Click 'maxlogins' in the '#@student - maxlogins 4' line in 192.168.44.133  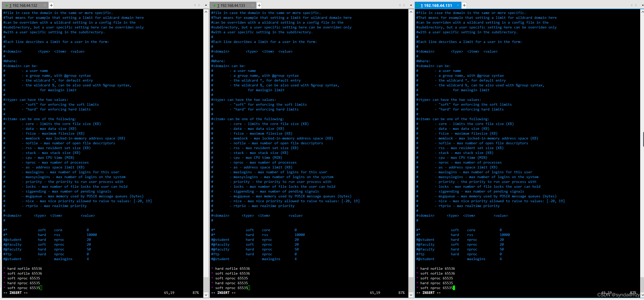point(271,259)
